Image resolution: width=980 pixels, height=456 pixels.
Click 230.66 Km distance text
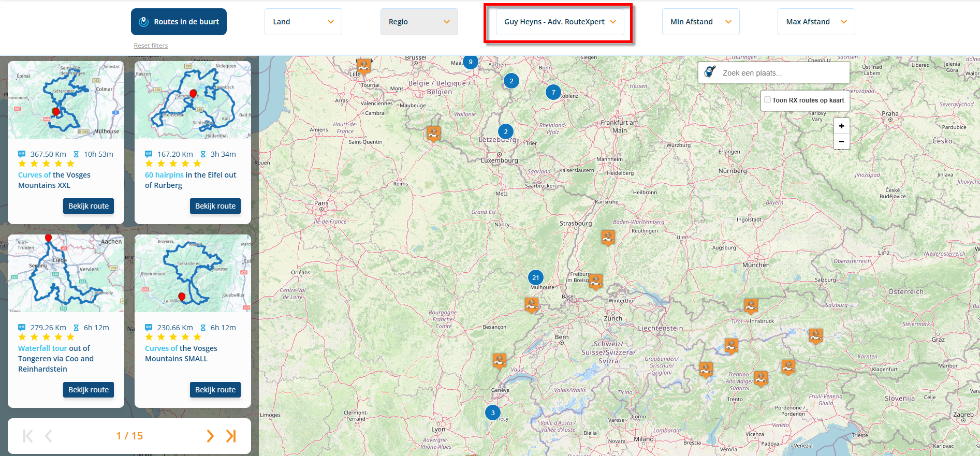click(175, 328)
